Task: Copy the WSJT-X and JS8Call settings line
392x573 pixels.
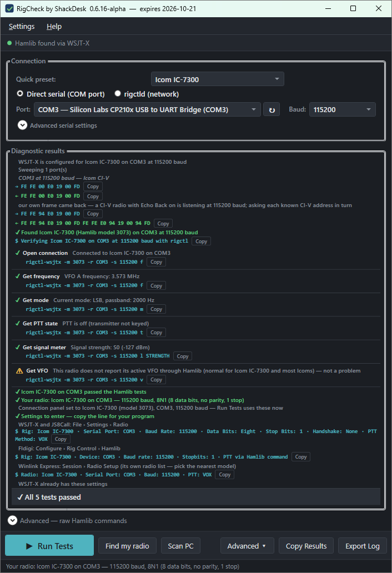Action: (61, 439)
